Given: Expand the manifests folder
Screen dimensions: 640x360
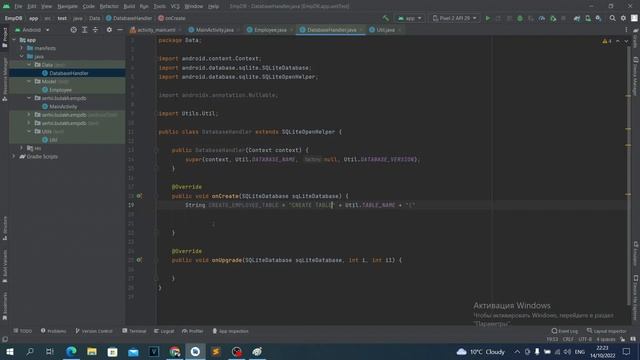Looking at the screenshot, I should [22, 48].
